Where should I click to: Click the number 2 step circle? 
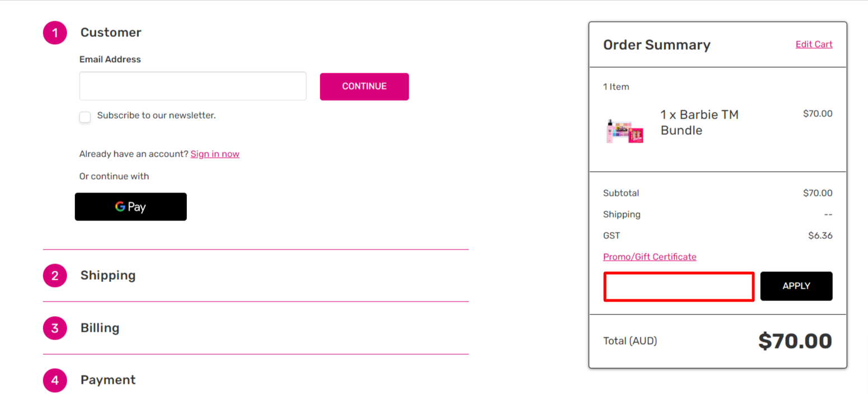(55, 275)
